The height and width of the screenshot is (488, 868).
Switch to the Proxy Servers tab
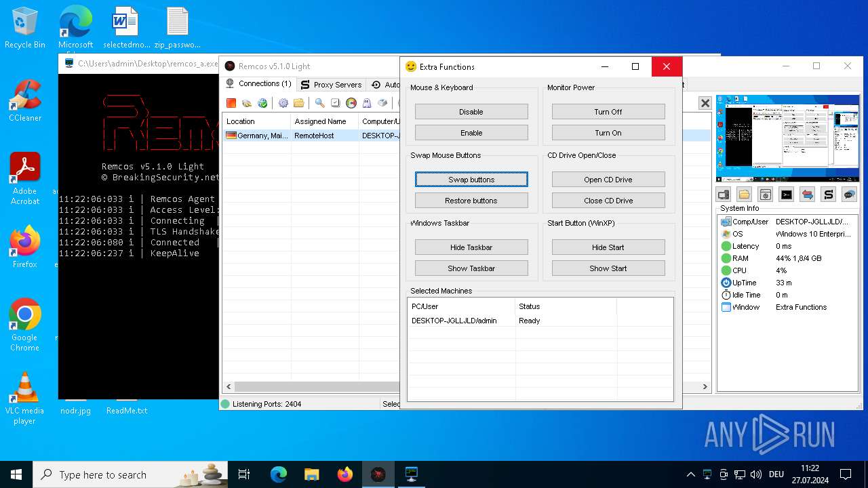click(x=331, y=85)
